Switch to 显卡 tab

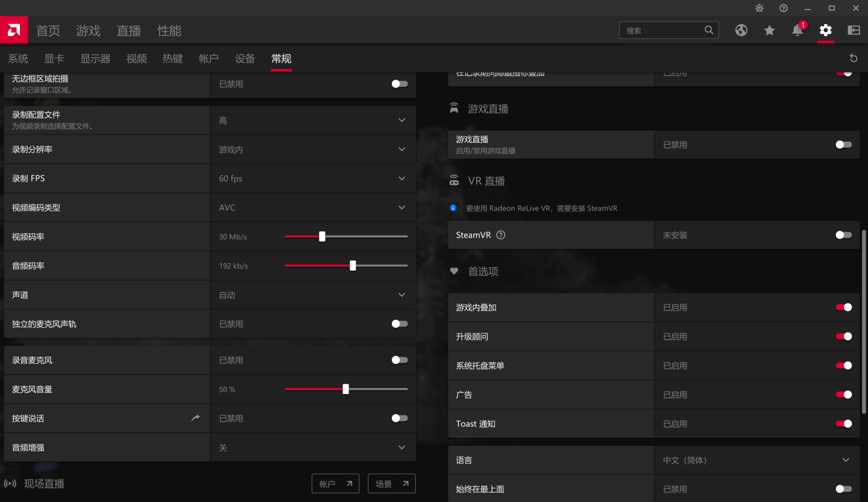click(x=54, y=58)
